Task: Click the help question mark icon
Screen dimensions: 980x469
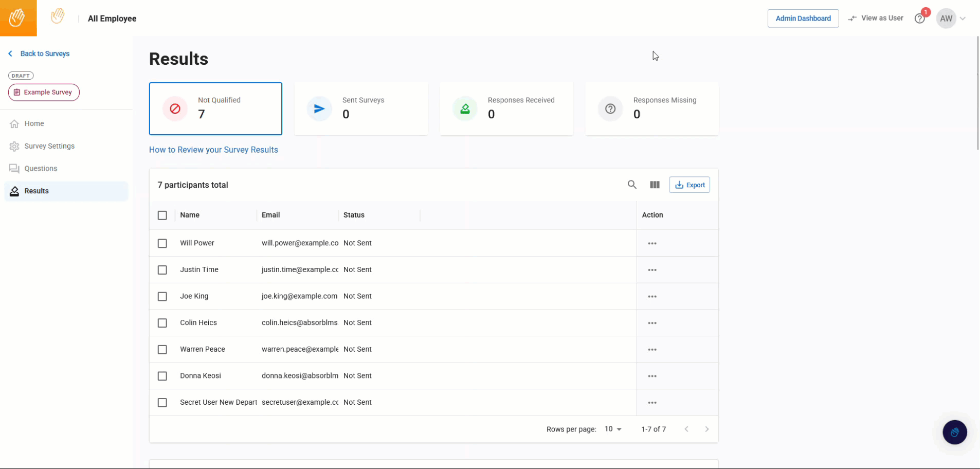Action: pyautogui.click(x=919, y=19)
